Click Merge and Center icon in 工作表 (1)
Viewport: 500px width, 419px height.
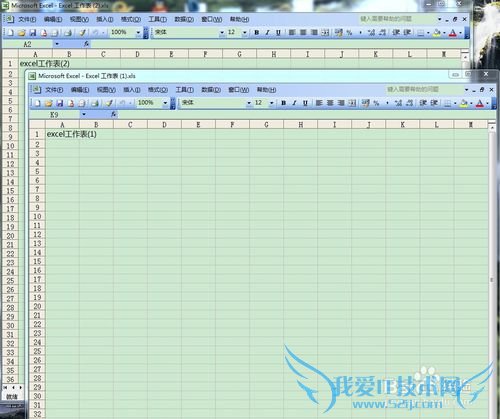click(352, 103)
